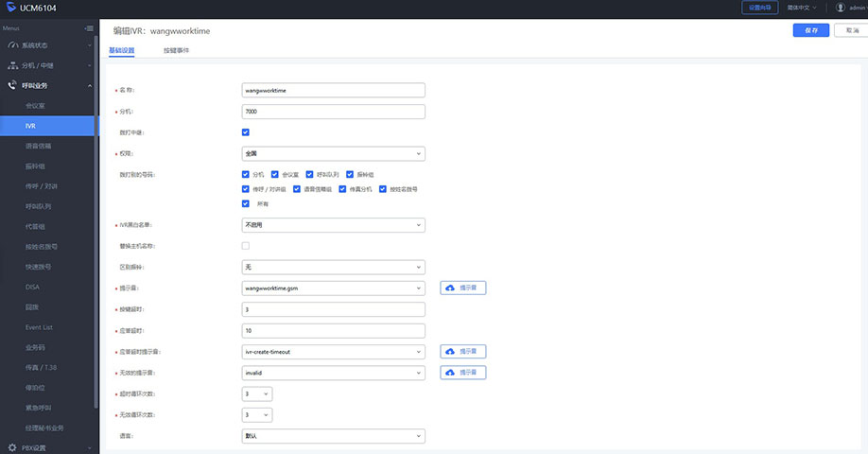
Task: Click the blue 保存 button
Action: pos(811,30)
